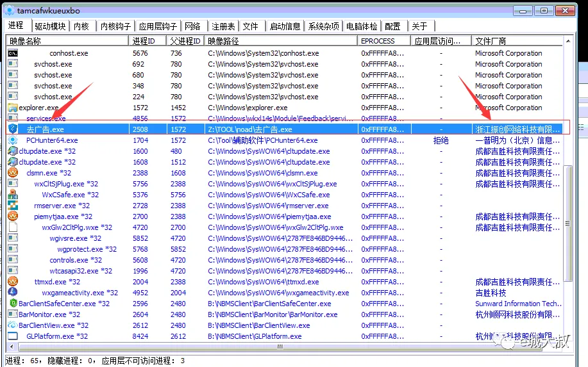
Task: Click the vertical scrollbar thumb
Action: (x=568, y=224)
